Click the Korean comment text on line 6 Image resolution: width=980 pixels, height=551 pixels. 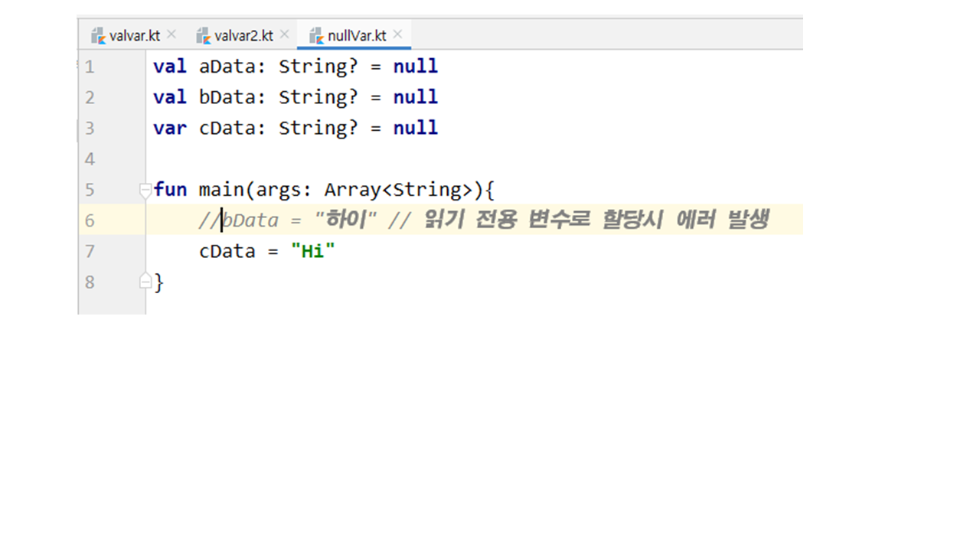click(x=595, y=220)
